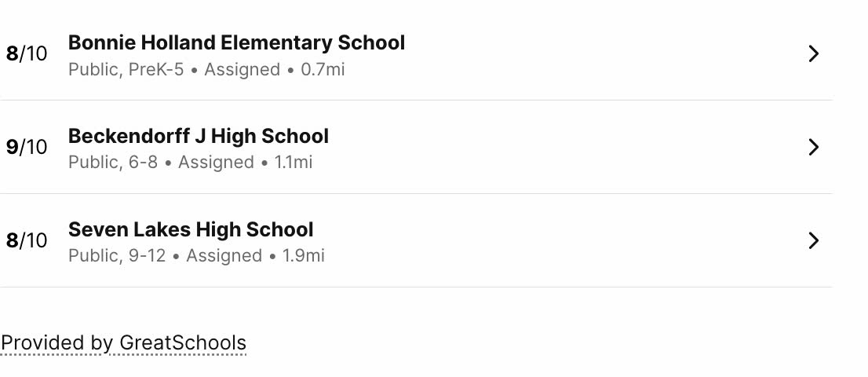Click the Public, 6-8 grade label
This screenshot has width=868, height=377.
coord(113,163)
